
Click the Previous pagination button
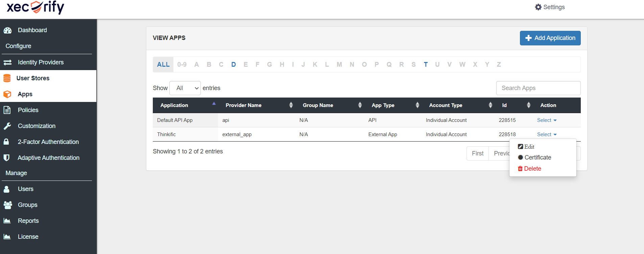[x=499, y=153]
